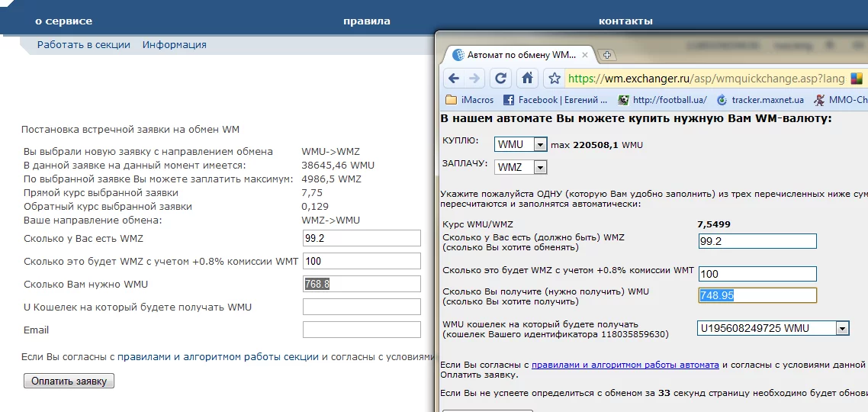This screenshot has height=412, width=868.
Task: Open the tracker.maxnet.ua bookmark
Action: click(x=760, y=100)
